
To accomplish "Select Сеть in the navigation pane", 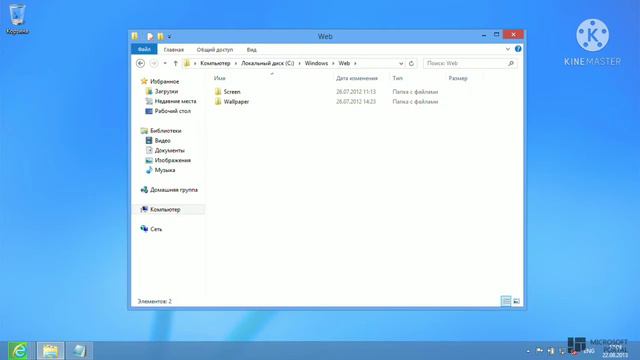I will pyautogui.click(x=156, y=229).
